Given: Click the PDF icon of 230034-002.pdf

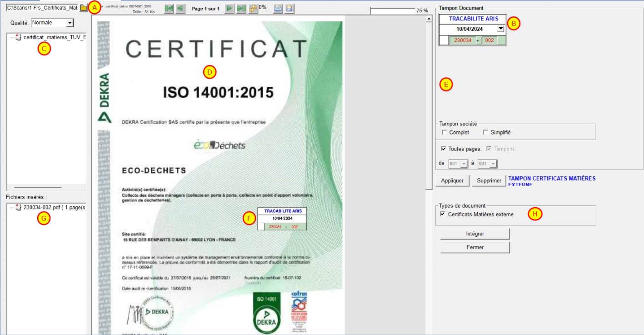Looking at the screenshot, I should (x=19, y=207).
